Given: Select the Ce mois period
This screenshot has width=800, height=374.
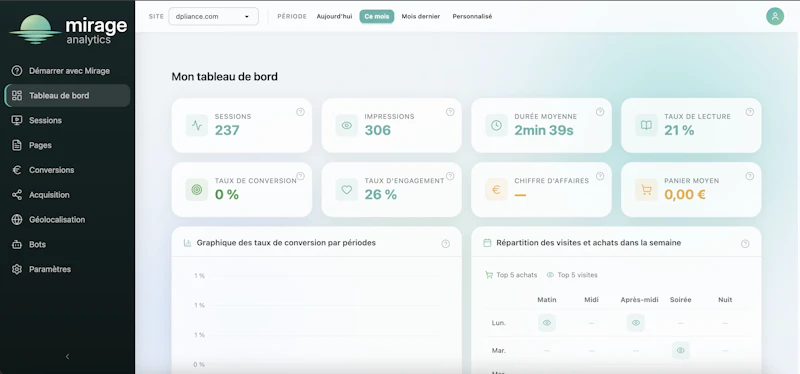Looking at the screenshot, I should 377,16.
